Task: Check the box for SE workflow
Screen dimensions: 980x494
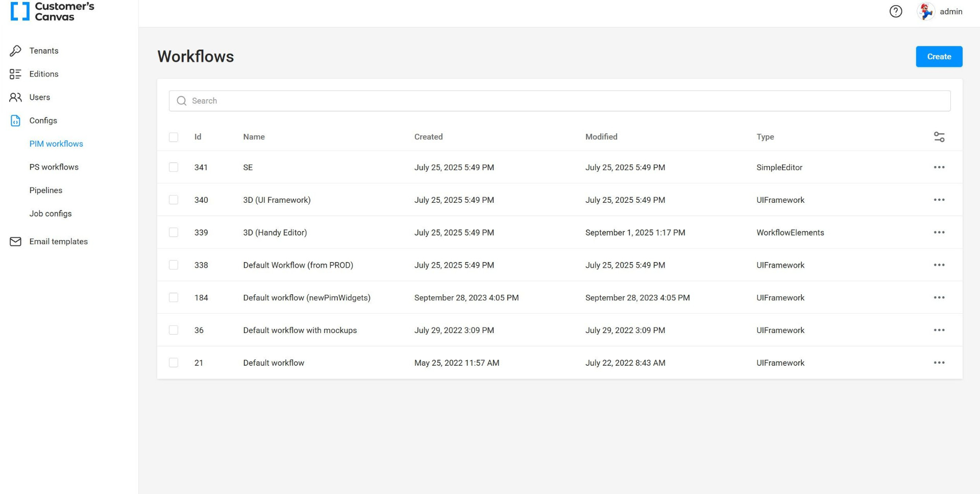Action: pyautogui.click(x=174, y=168)
